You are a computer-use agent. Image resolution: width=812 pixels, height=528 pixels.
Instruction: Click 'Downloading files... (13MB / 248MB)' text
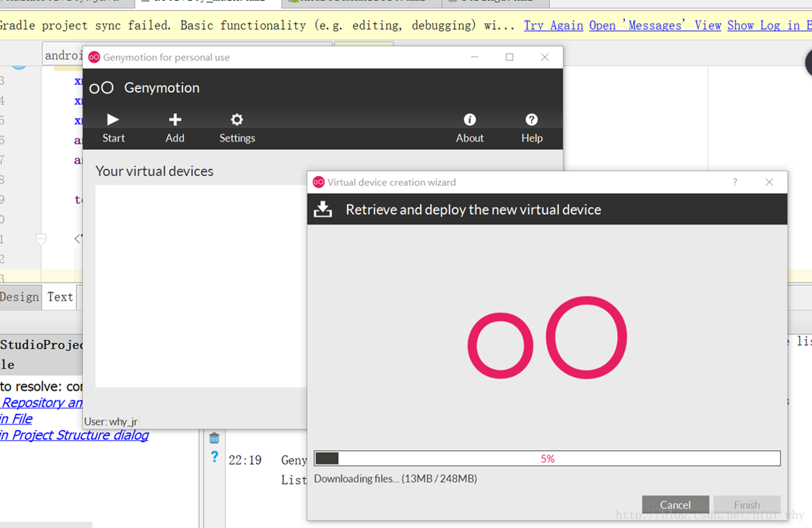pos(395,478)
